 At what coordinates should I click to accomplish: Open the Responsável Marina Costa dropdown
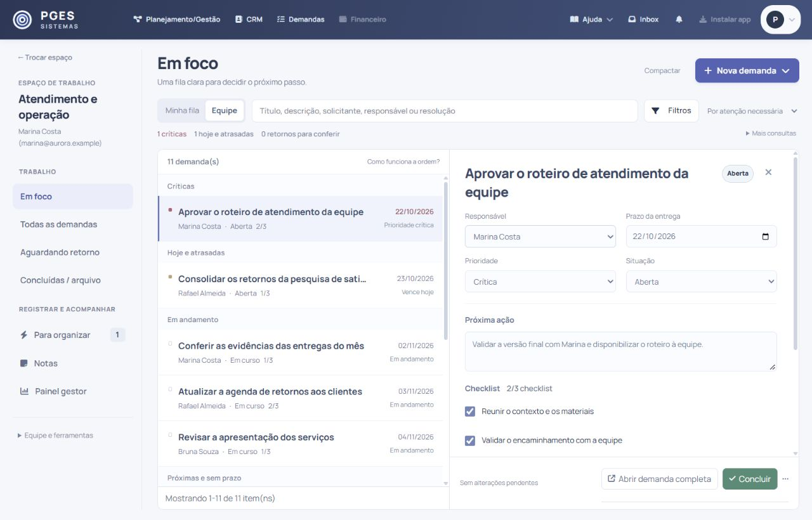click(x=540, y=237)
